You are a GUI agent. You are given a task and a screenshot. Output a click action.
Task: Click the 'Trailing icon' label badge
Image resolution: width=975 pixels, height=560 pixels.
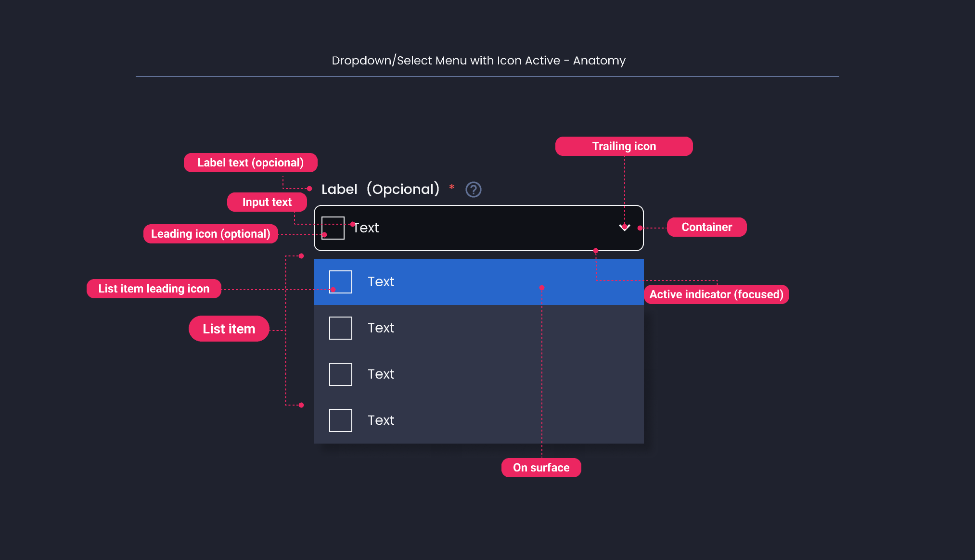click(624, 146)
